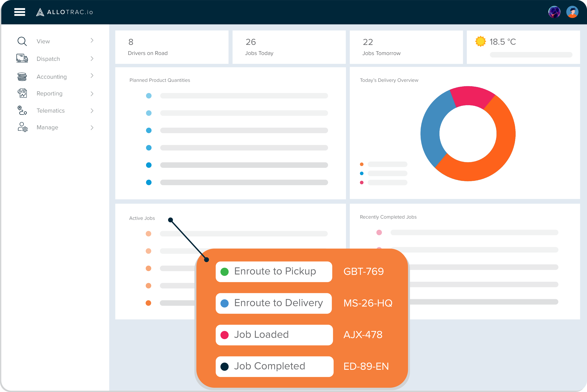Click the View magnifier icon
The height and width of the screenshot is (392, 587).
tap(22, 41)
